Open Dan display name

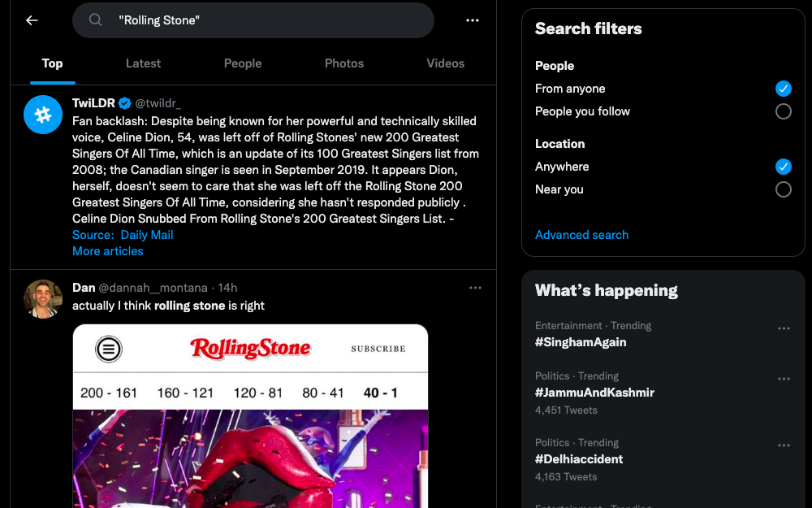point(84,287)
